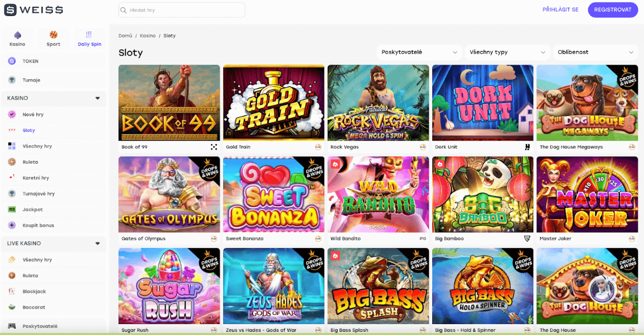The image size is (644, 335).
Task: Open Blackjack under Live Kasino
Action: 34,292
